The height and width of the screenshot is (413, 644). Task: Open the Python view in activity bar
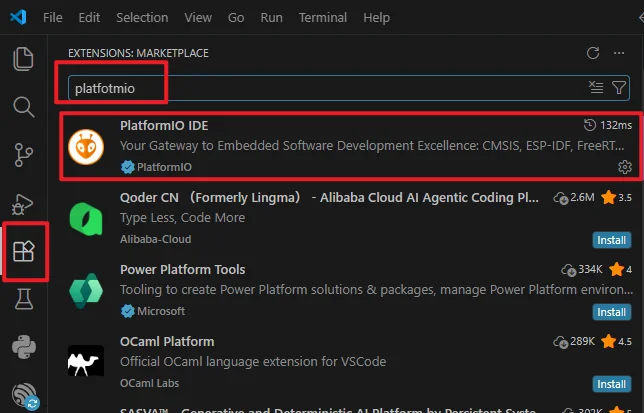(24, 347)
